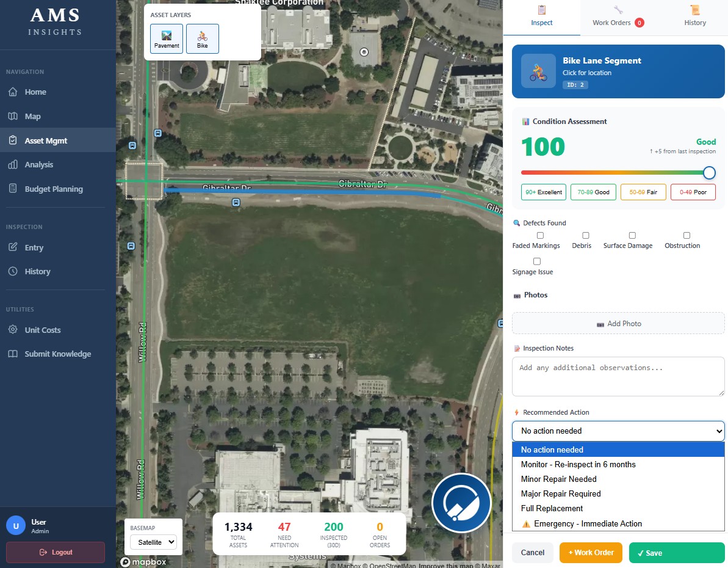Click the Unit Costs gear icon
This screenshot has width=728, height=568.
[13, 330]
